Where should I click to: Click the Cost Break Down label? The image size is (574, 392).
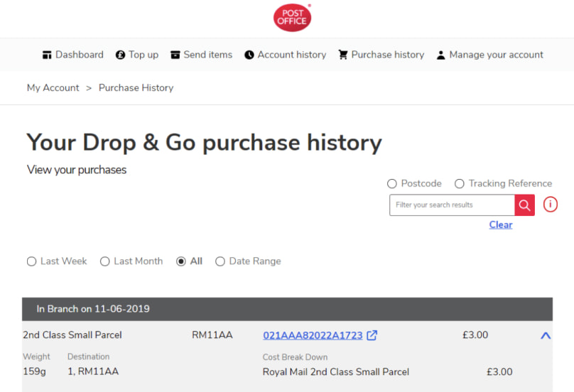tap(295, 357)
